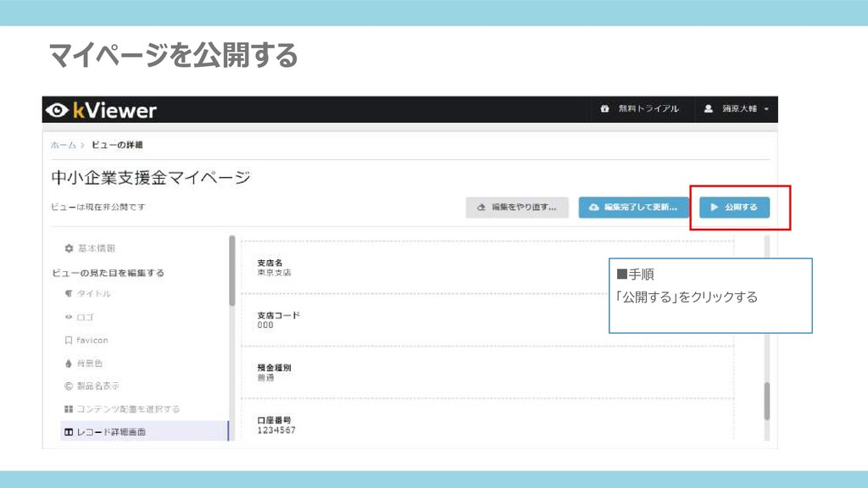Click the eye icon beside ロゴ

coord(69,317)
